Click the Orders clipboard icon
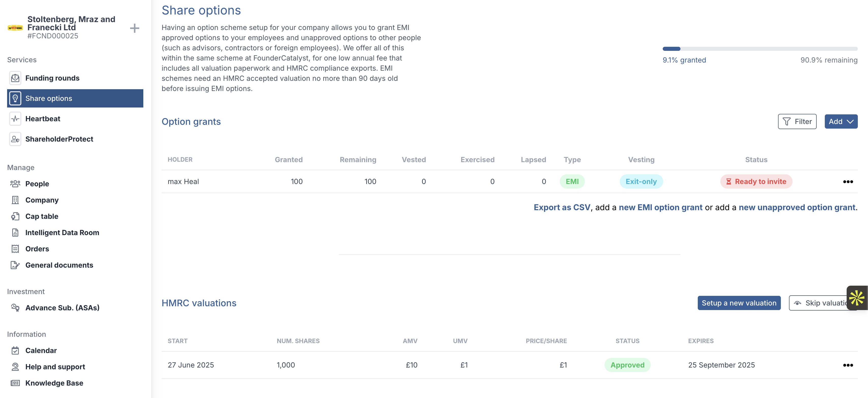This screenshot has width=868, height=398. click(x=15, y=249)
